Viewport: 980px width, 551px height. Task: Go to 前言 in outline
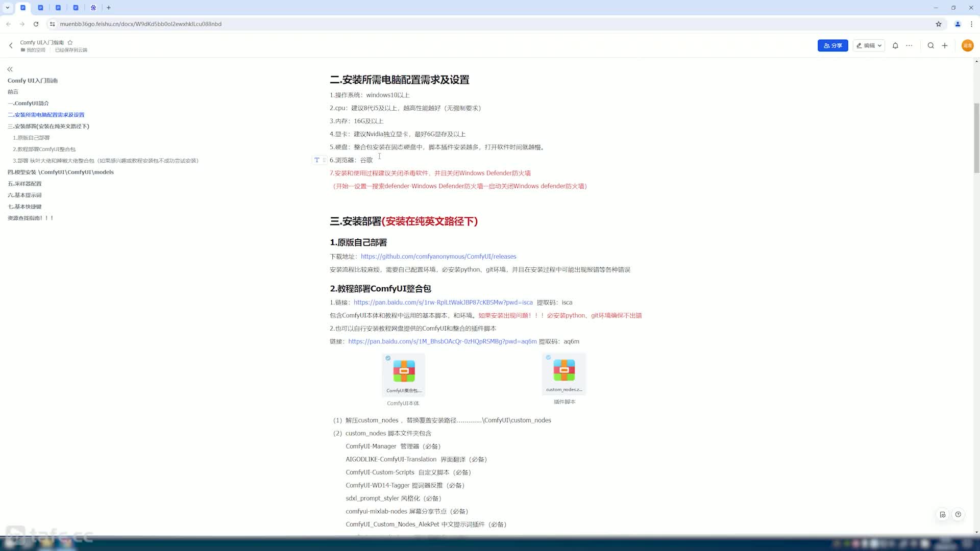13,92
